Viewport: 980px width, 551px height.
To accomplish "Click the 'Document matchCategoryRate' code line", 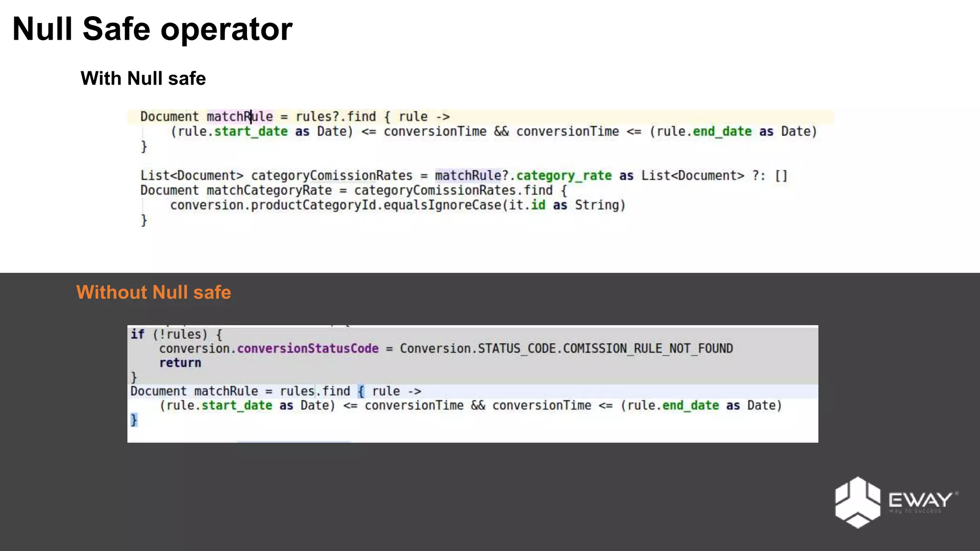I will tap(354, 190).
